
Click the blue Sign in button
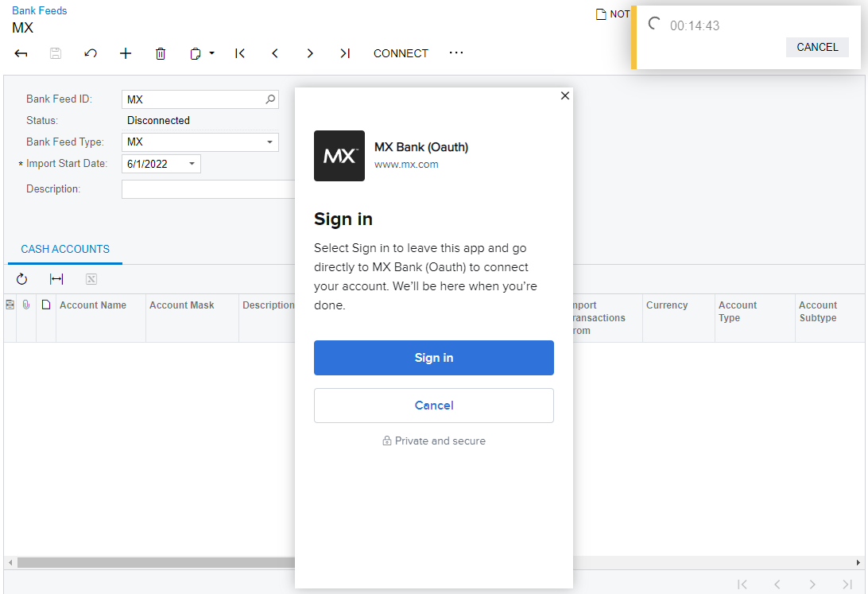(434, 358)
